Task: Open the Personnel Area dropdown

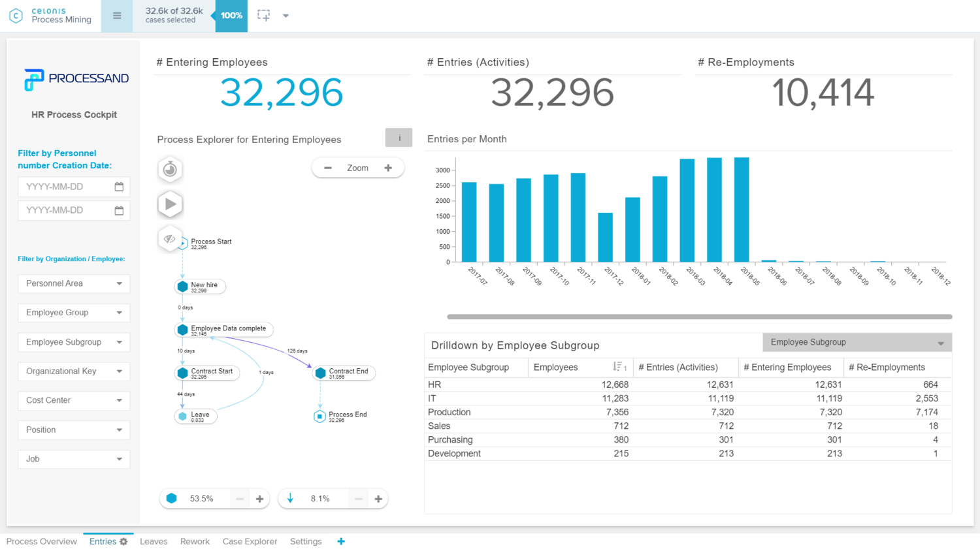Action: click(x=73, y=283)
